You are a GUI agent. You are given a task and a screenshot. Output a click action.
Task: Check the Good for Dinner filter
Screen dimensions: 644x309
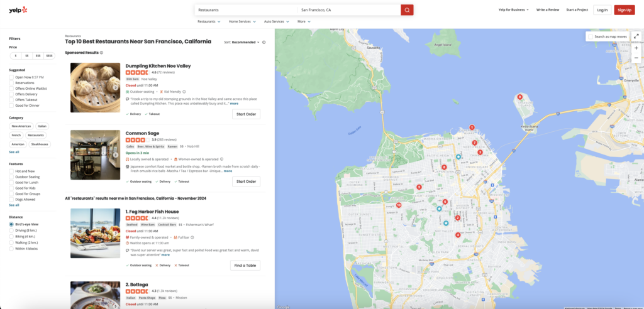coord(11,106)
